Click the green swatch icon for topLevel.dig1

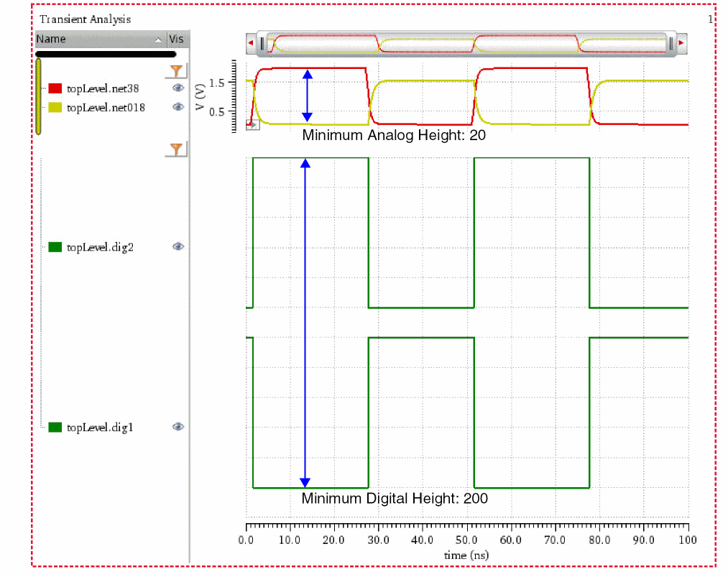55,428
